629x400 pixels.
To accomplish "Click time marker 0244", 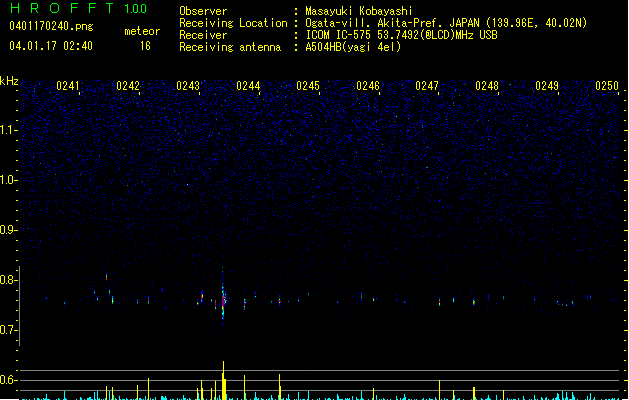I will (248, 86).
